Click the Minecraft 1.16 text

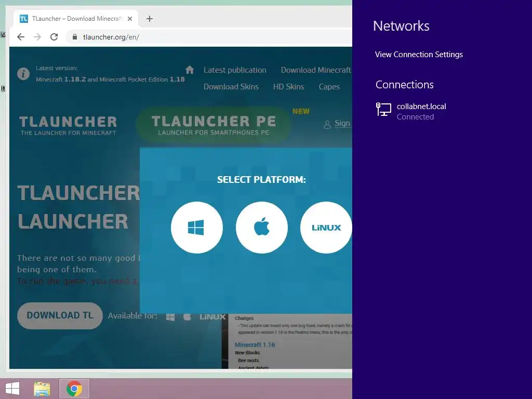tap(255, 345)
